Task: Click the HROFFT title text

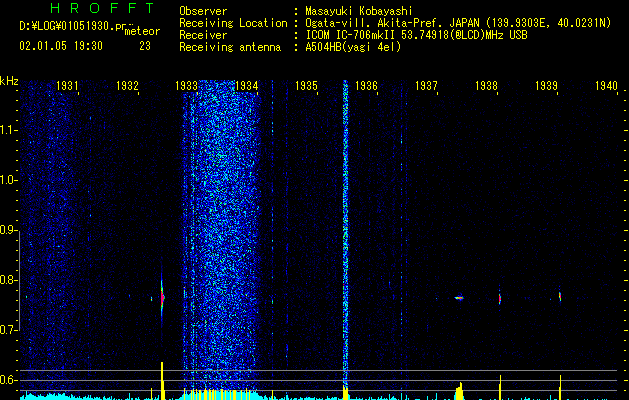Action: (103, 8)
